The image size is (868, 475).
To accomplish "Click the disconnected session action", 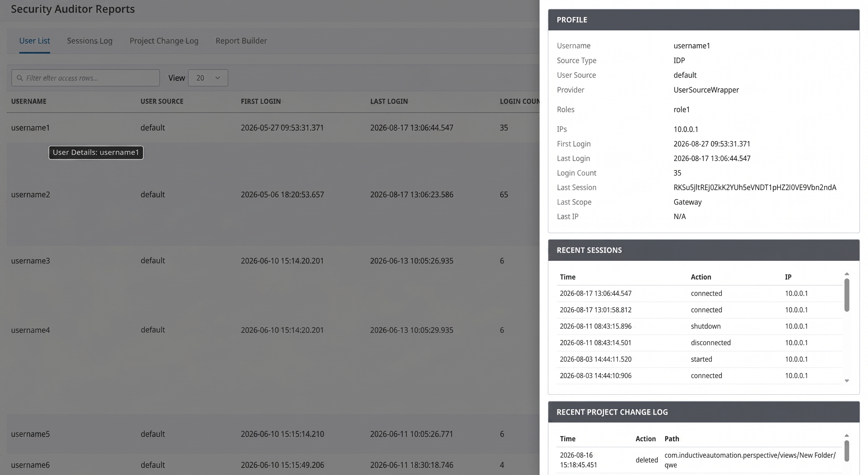I will coord(711,343).
